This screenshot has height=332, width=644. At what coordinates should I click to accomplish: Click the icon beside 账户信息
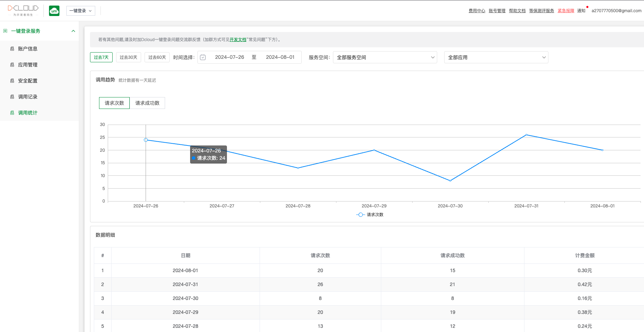pos(12,49)
